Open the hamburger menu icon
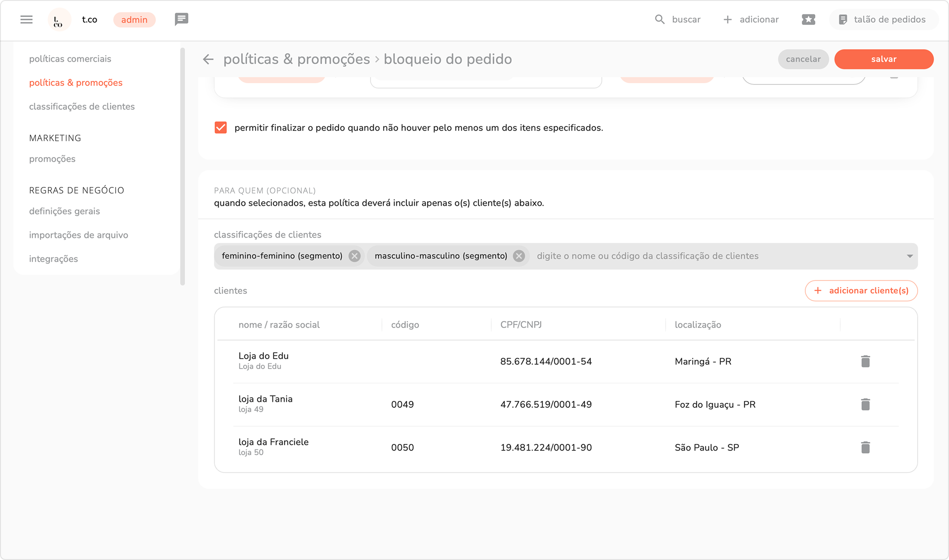Screen dimensions: 949x560 click(x=26, y=19)
